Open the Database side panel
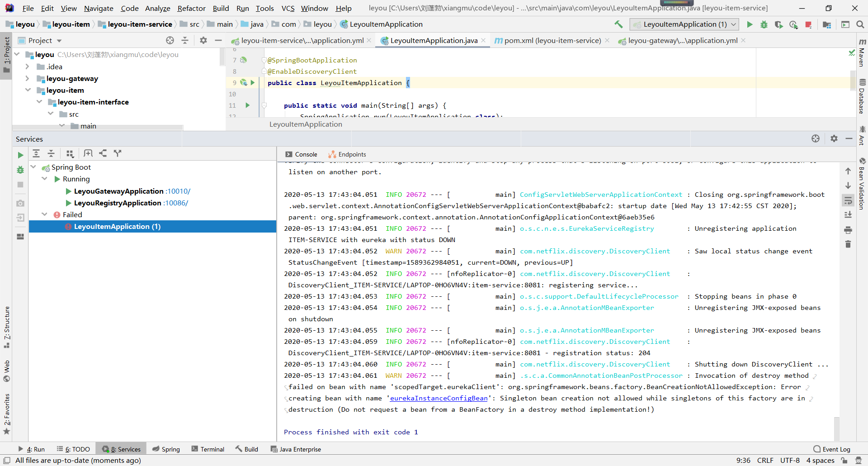This screenshot has width=868, height=466. coord(862,96)
